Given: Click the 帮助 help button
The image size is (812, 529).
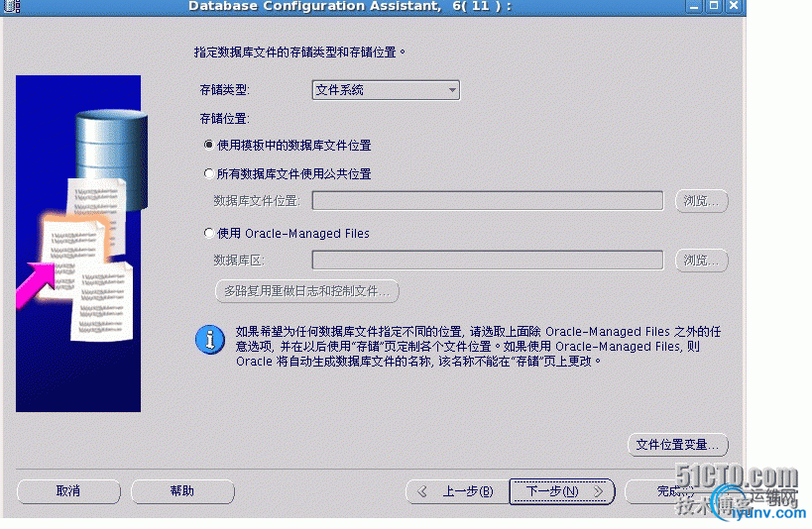Looking at the screenshot, I should 182,491.
